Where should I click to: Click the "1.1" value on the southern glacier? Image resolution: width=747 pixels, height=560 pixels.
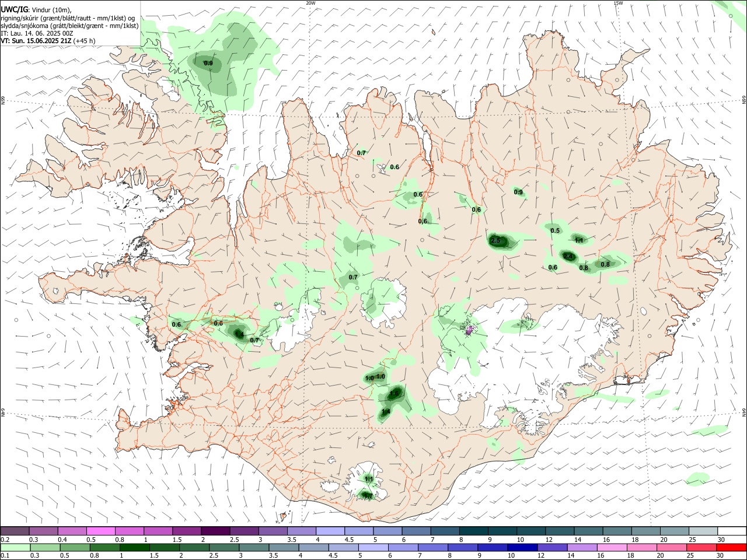(369, 479)
